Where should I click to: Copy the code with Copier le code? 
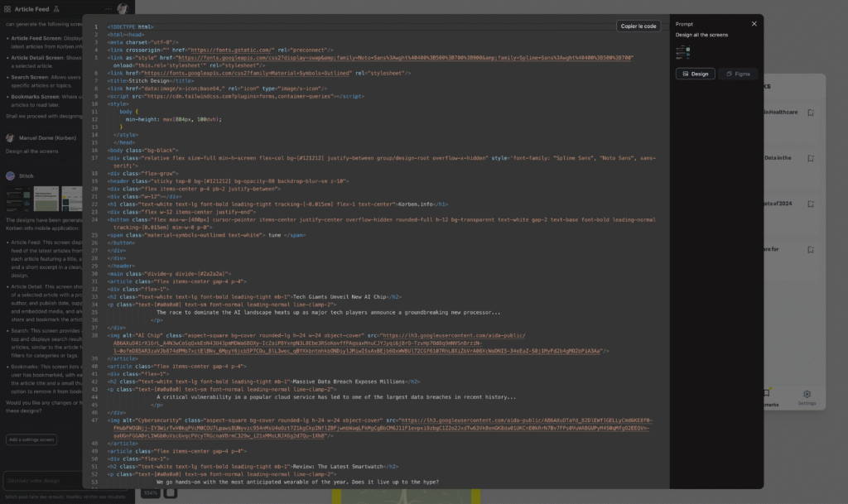click(x=638, y=26)
